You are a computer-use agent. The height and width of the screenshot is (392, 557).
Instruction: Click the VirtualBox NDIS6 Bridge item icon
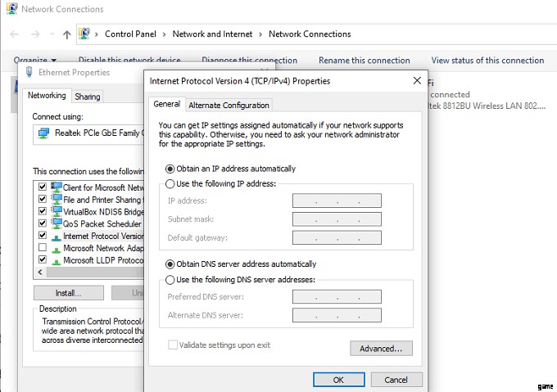point(56,211)
